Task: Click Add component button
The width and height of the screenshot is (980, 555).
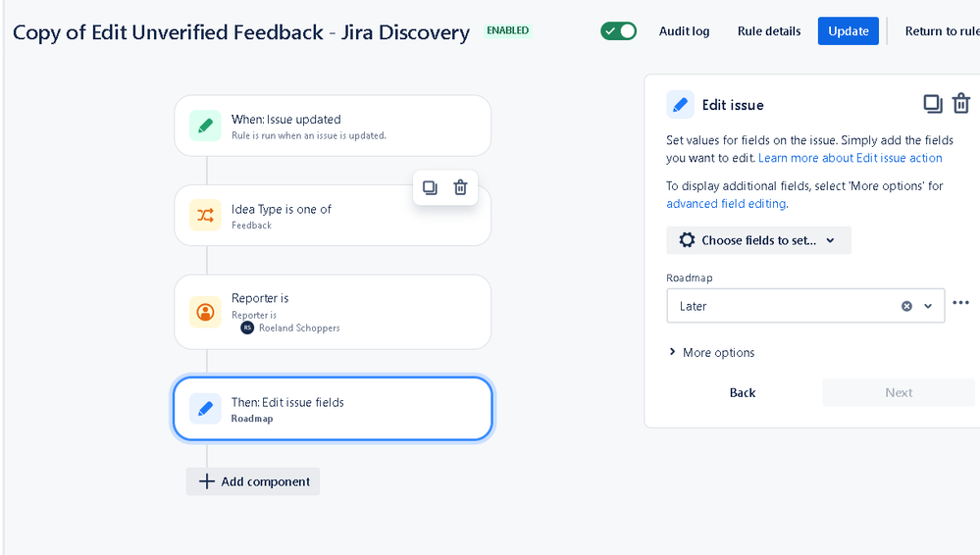Action: [x=253, y=481]
